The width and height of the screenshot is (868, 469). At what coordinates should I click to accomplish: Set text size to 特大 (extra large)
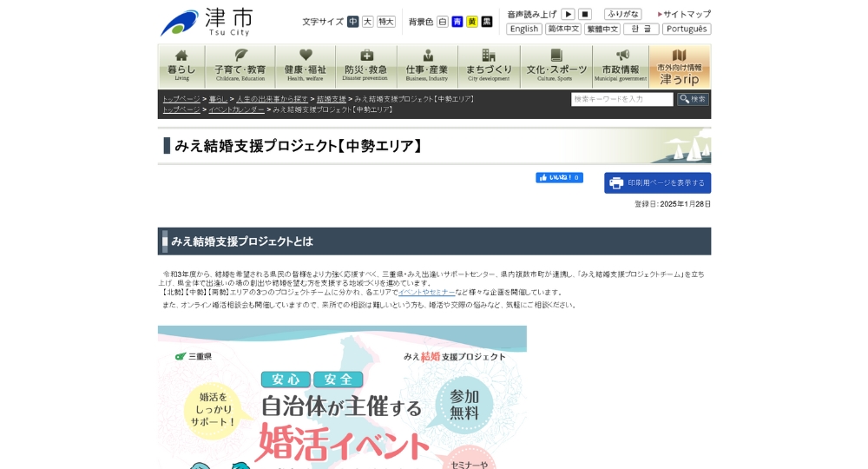pyautogui.click(x=386, y=22)
